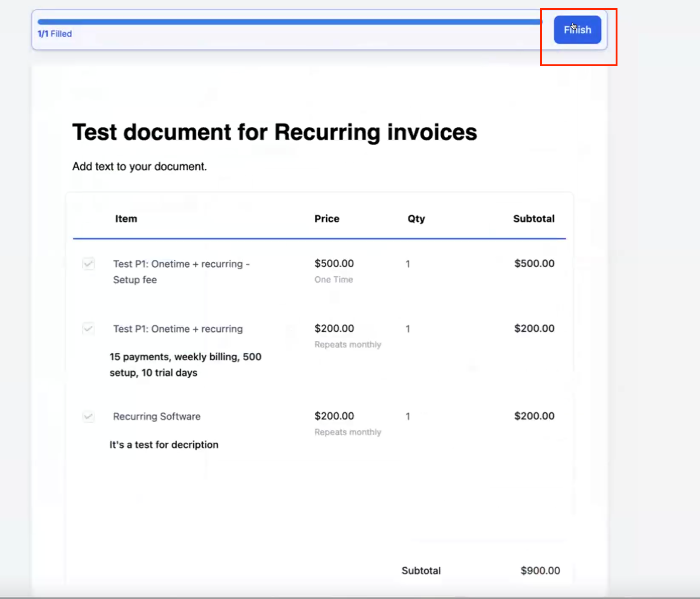
Task: Toggle the Recurring Software checkbox
Action: click(89, 416)
